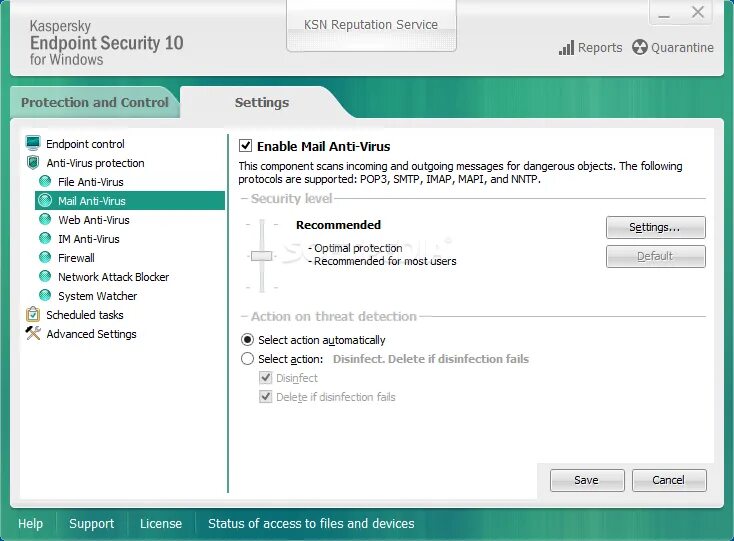The width and height of the screenshot is (734, 541).
Task: Toggle Delete if disinfection fails checkbox
Action: [x=265, y=397]
